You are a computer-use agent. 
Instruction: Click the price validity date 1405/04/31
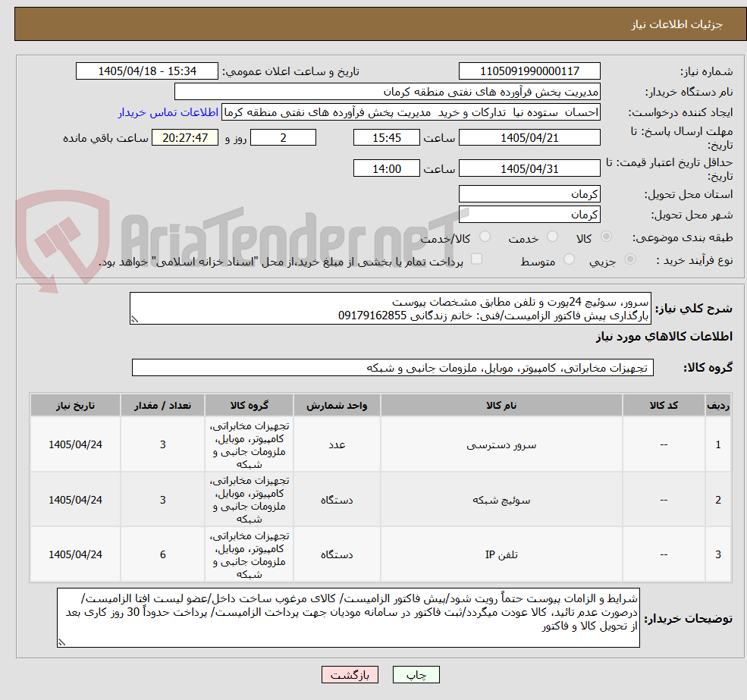[529, 168]
